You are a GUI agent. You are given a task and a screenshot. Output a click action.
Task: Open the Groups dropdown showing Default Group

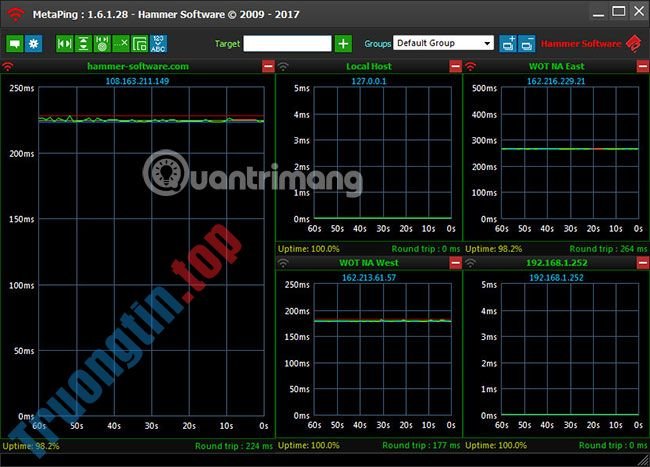(443, 43)
